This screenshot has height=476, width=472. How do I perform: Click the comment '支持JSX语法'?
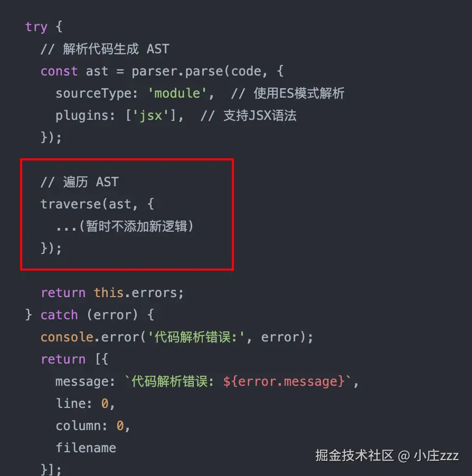259,116
